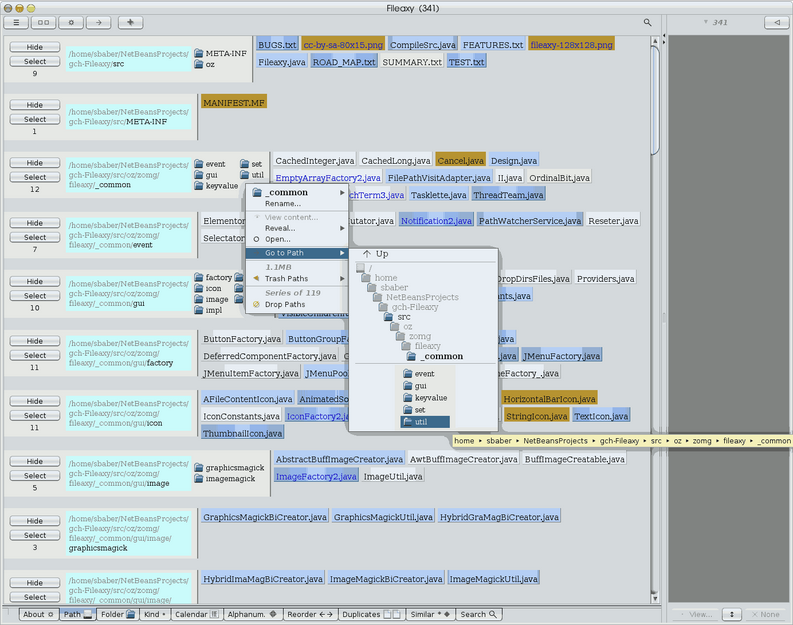Click the up-down stepper in right panel

point(731,614)
